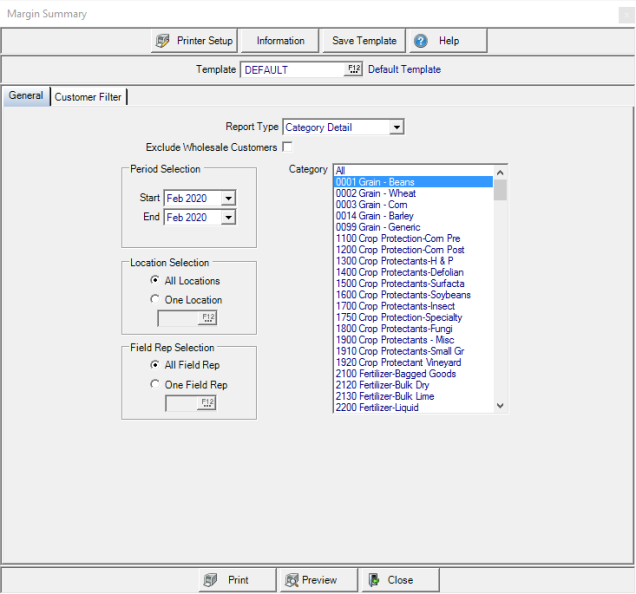
Task: Select 2200 Fertilizer-Liquid category
Action: tap(413, 408)
